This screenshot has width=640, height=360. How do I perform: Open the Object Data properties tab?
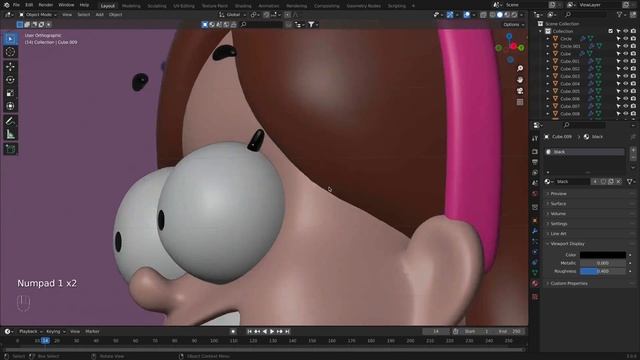click(535, 273)
